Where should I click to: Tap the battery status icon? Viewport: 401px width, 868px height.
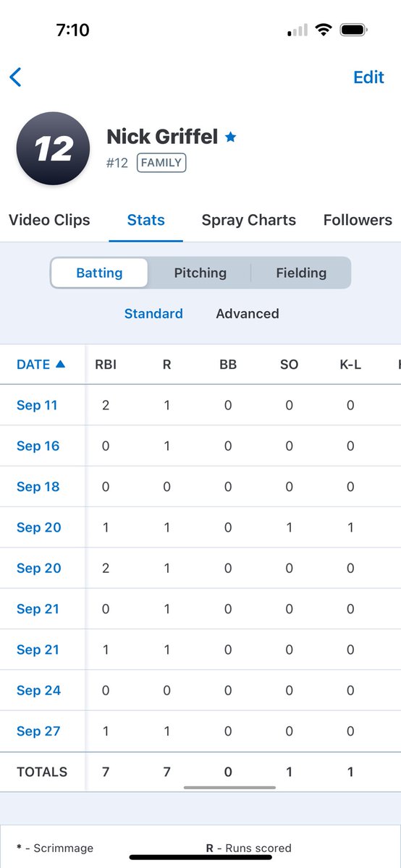(353, 30)
